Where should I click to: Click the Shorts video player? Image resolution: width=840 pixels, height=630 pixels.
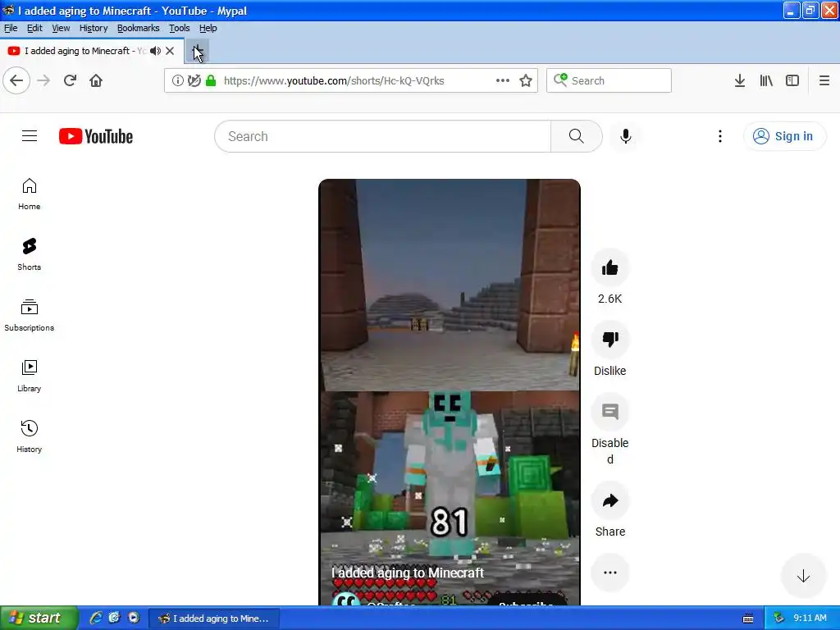(x=449, y=392)
